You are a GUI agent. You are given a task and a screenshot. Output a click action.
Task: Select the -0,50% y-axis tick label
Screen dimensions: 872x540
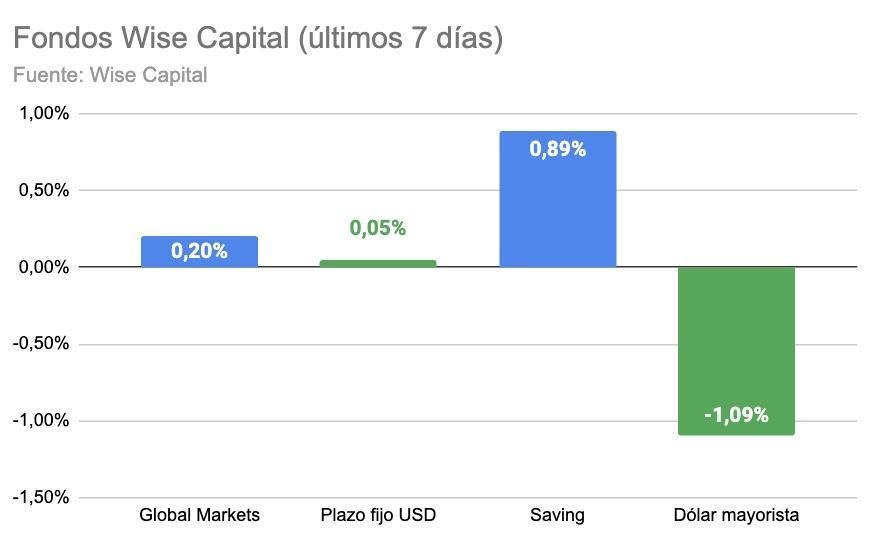[41, 344]
